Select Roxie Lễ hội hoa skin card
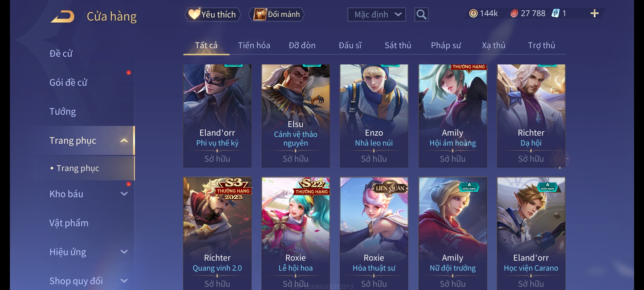Image resolution: width=644 pixels, height=290 pixels. (296, 234)
